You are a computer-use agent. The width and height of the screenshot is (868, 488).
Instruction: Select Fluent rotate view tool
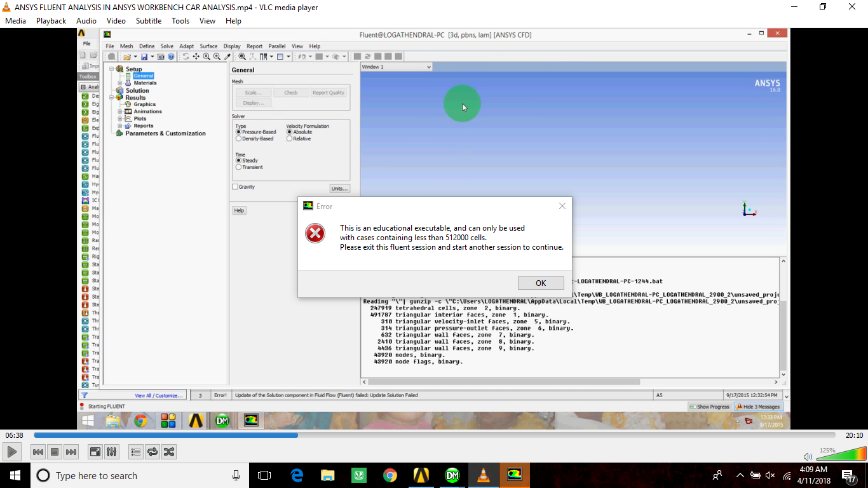pyautogui.click(x=186, y=57)
